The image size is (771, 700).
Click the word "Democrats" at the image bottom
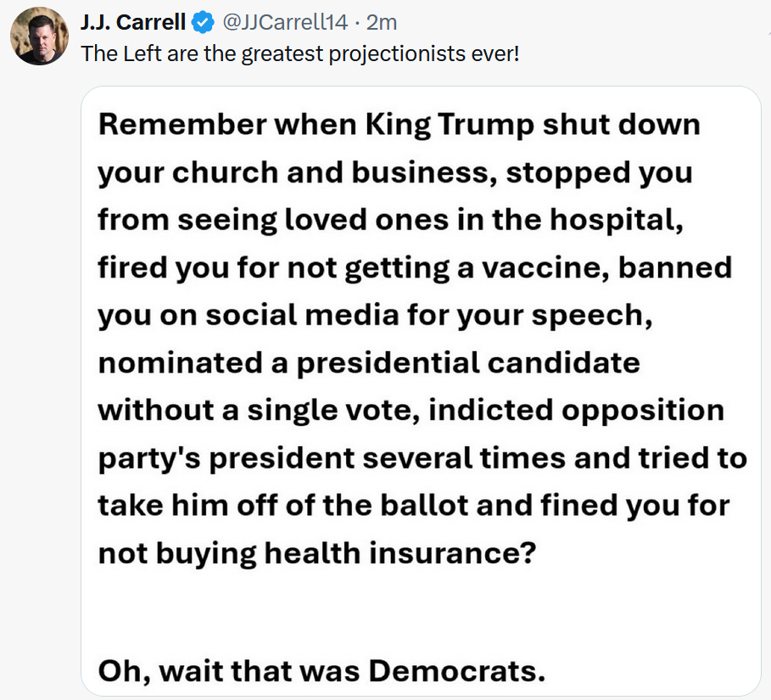[457, 670]
